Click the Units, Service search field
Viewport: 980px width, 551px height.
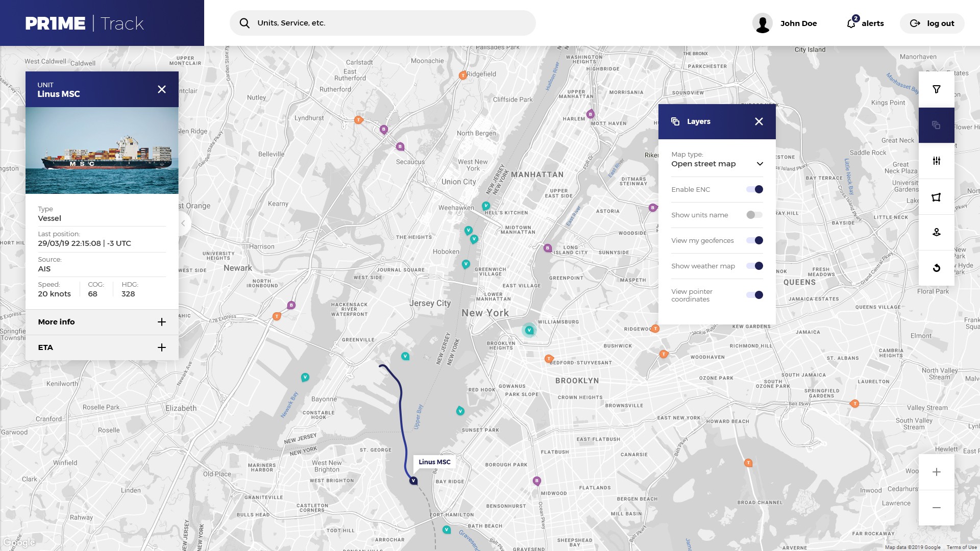(x=383, y=23)
